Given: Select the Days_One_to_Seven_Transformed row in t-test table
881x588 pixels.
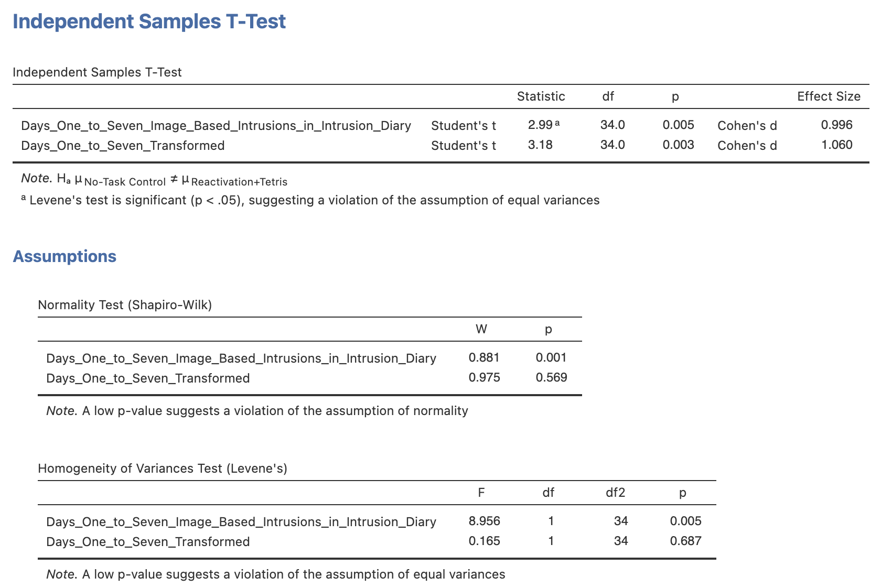Looking at the screenshot, I should tap(440, 145).
